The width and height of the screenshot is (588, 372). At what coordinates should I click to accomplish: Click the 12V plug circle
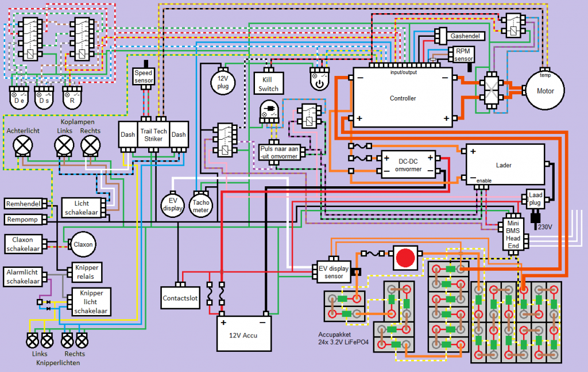pos(223,82)
